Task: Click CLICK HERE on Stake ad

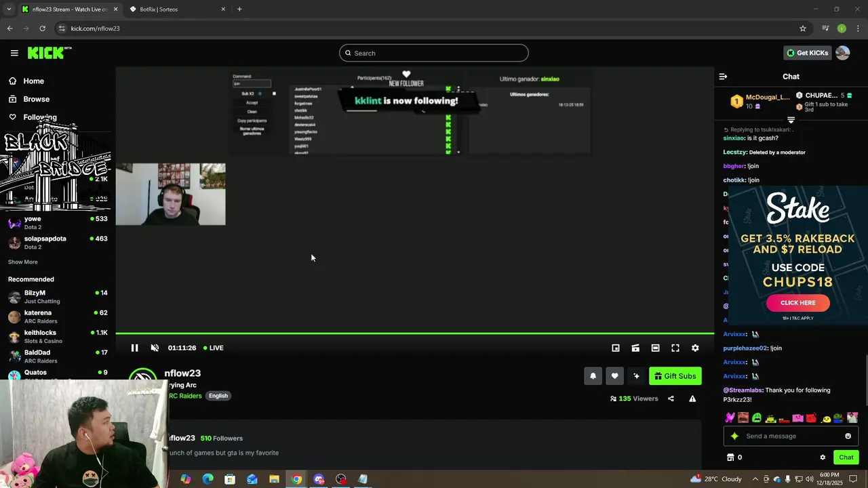Action: point(797,303)
